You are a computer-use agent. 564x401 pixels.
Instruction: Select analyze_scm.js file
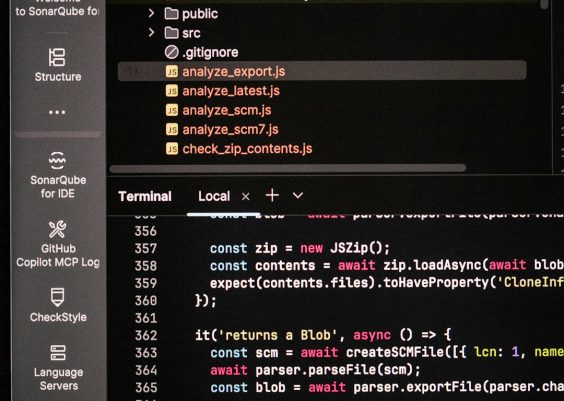coord(227,110)
